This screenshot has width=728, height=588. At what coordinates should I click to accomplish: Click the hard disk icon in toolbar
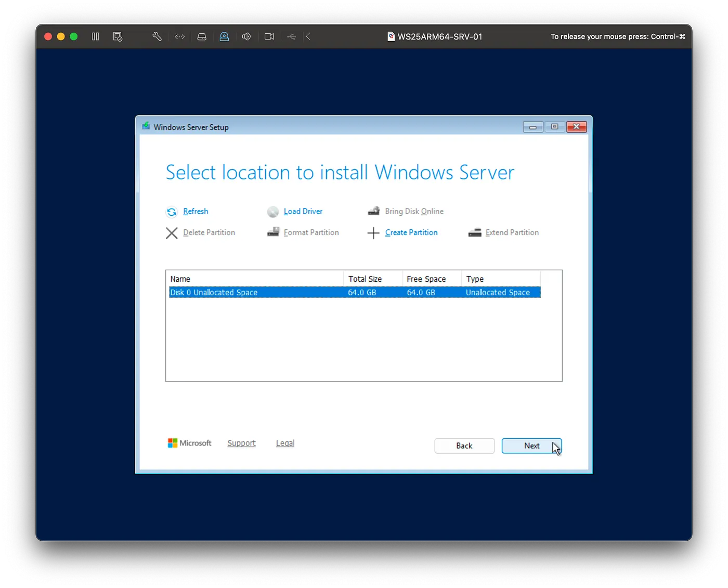click(202, 36)
